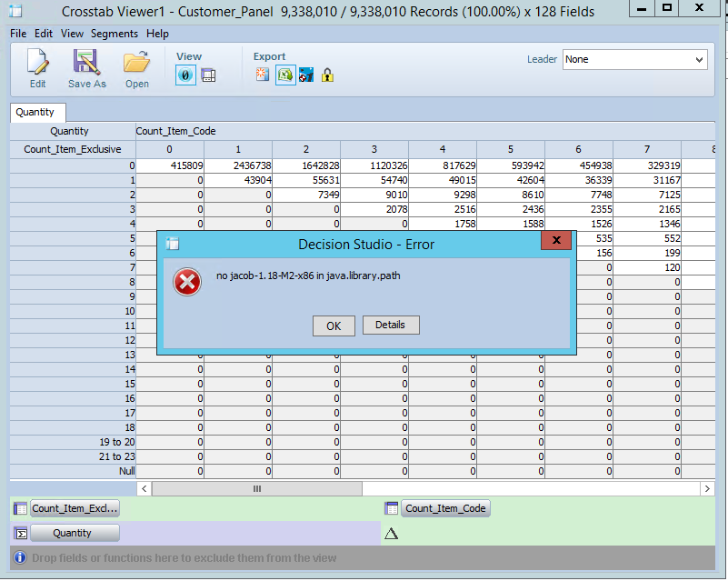Click the red error icon in dialog
Image resolution: width=728 pixels, height=581 pixels.
(x=187, y=283)
